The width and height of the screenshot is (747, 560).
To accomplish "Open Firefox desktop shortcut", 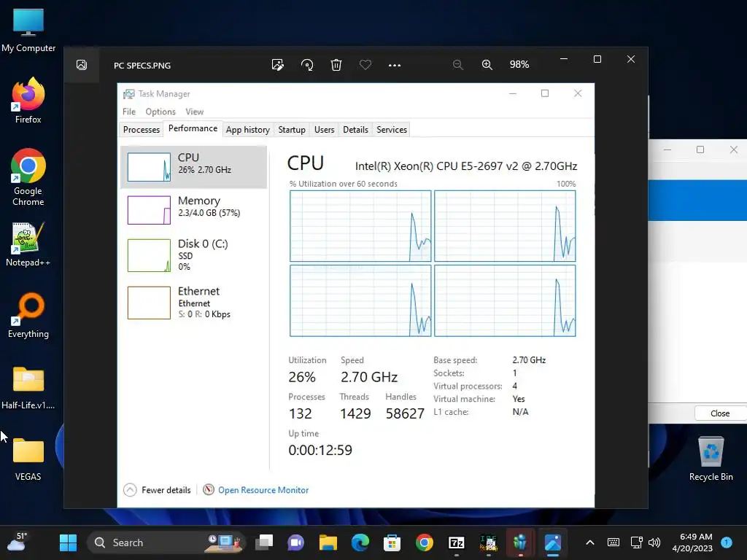I will click(x=28, y=101).
